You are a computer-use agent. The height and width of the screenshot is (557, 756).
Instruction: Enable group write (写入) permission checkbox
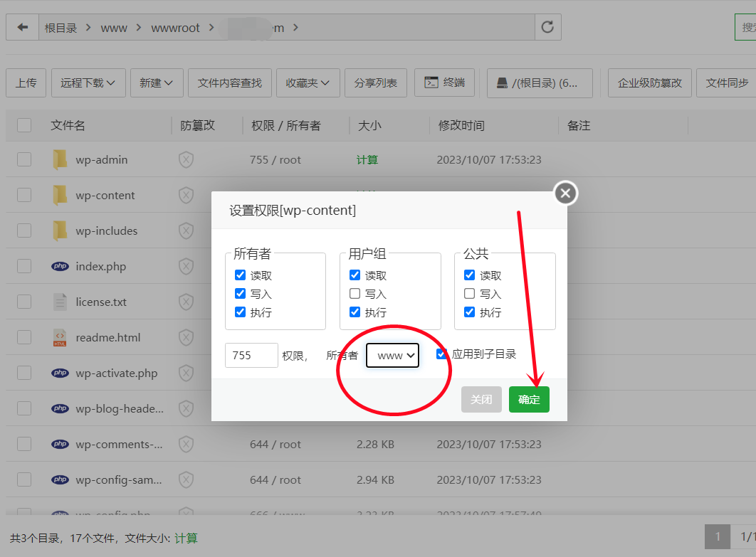coord(355,294)
